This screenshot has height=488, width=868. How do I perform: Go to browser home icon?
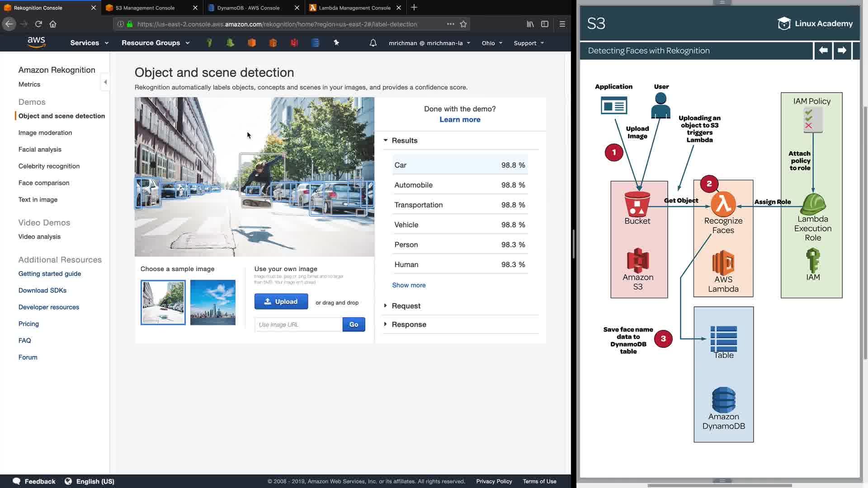pyautogui.click(x=53, y=24)
